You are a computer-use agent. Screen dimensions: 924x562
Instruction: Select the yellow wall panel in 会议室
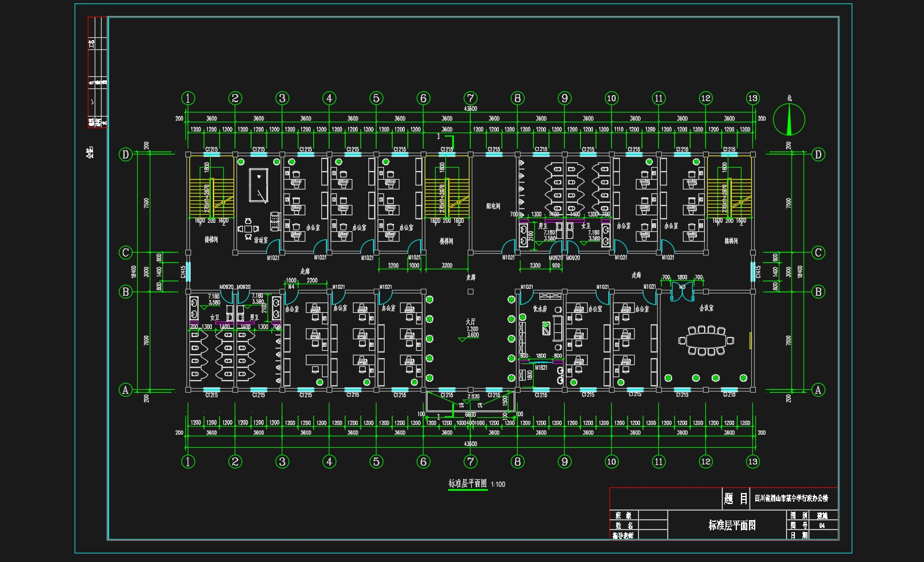point(750,340)
